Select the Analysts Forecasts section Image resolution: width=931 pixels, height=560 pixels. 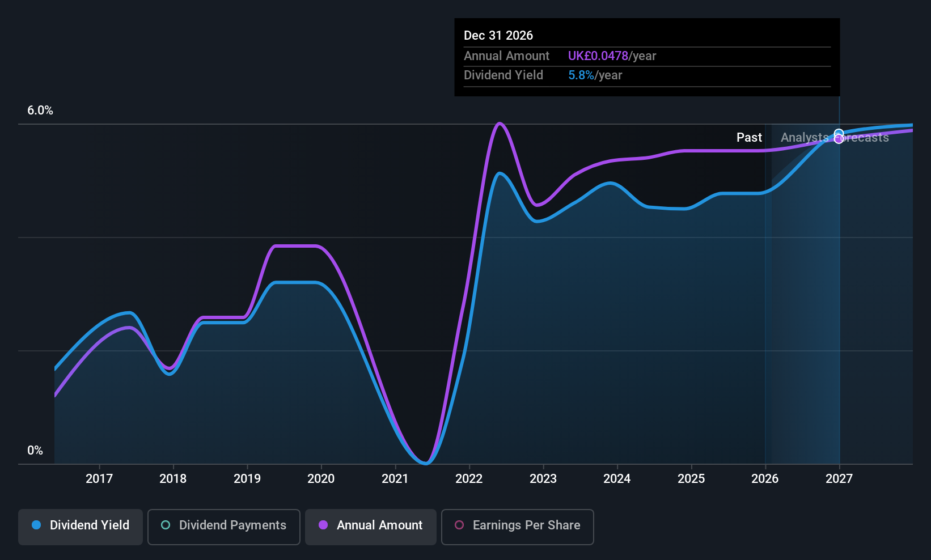click(x=835, y=137)
